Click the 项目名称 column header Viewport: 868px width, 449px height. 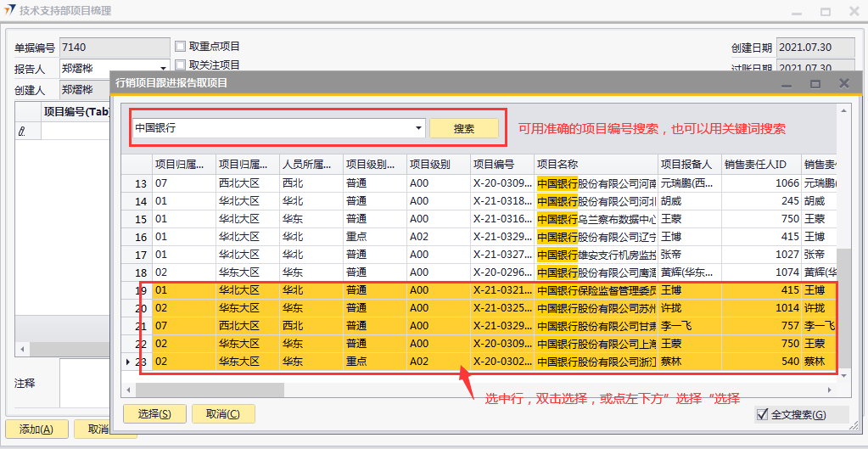(x=594, y=165)
